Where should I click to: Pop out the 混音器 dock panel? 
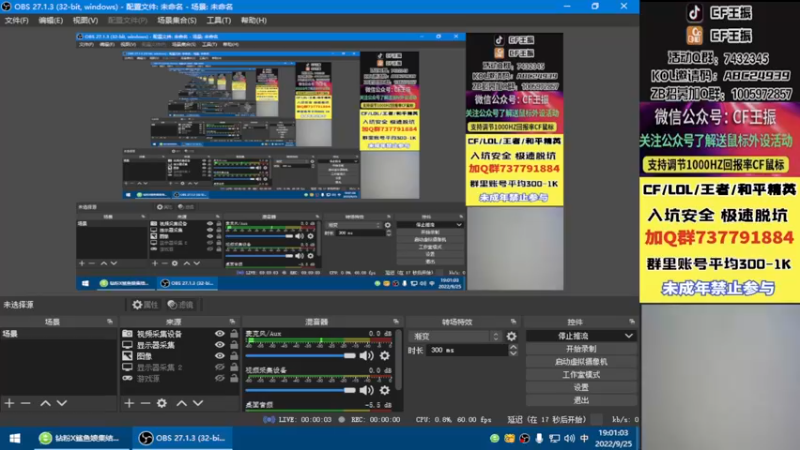[396, 321]
